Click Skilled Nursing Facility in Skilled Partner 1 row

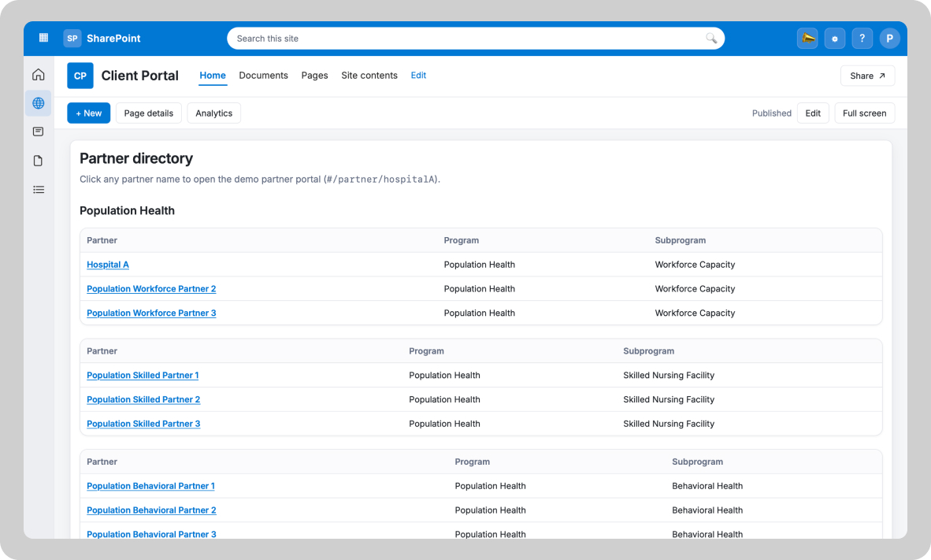pyautogui.click(x=669, y=376)
